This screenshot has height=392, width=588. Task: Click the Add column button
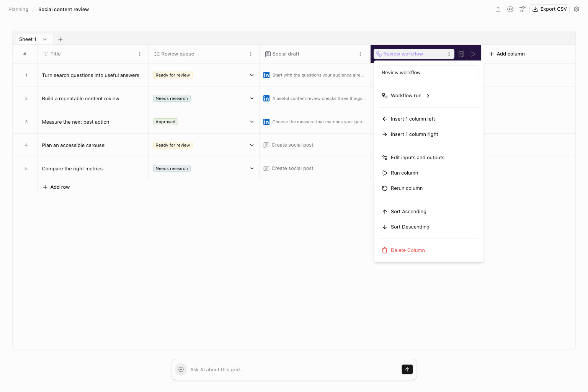507,54
